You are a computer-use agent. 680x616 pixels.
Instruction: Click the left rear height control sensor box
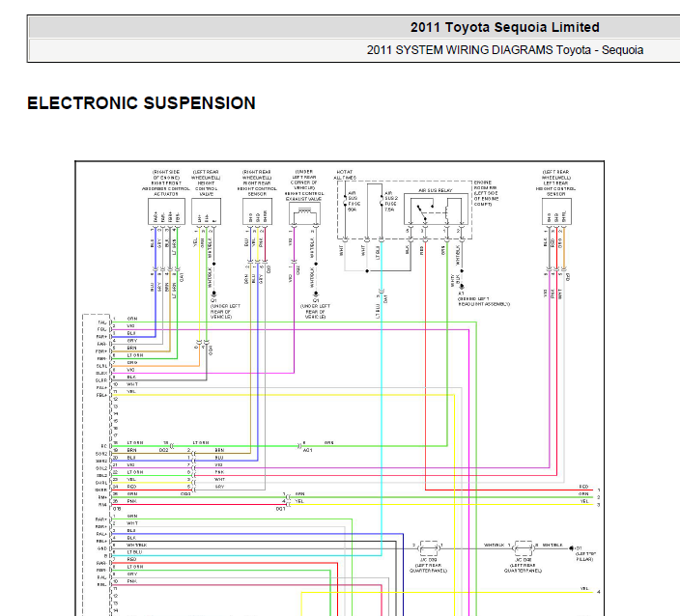(556, 211)
